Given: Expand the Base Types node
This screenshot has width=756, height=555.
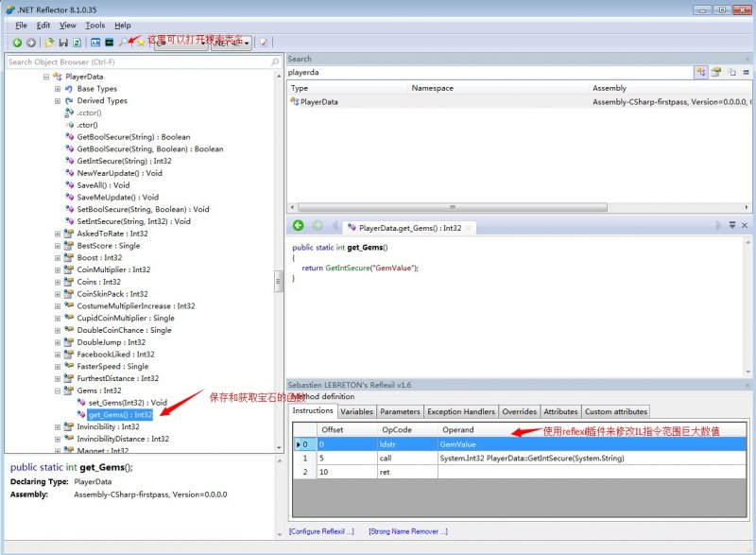Looking at the screenshot, I should 58,89.
